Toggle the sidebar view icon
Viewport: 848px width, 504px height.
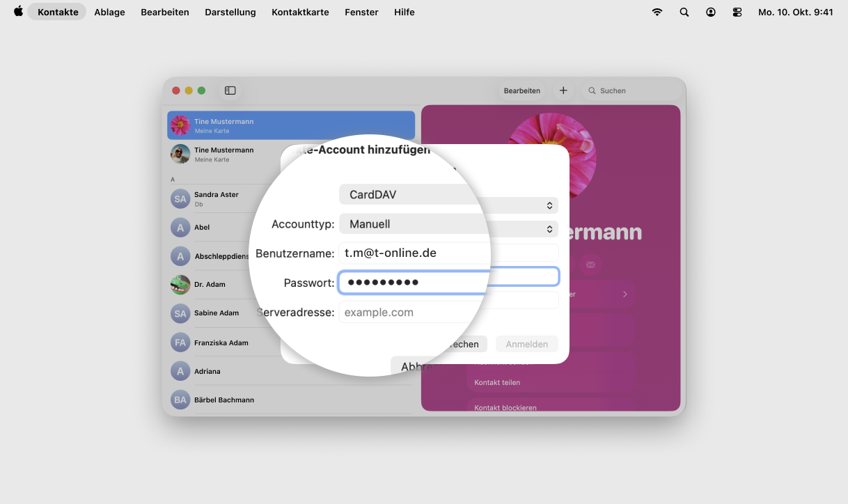pos(230,90)
